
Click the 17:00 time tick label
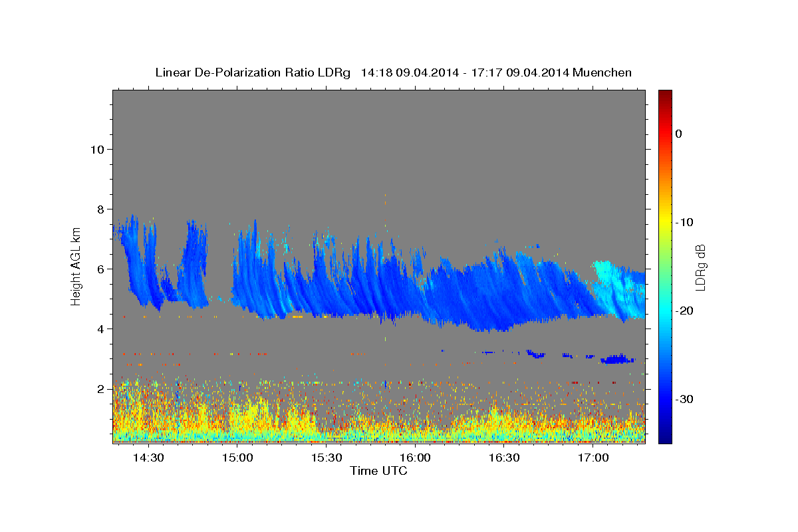click(x=593, y=458)
